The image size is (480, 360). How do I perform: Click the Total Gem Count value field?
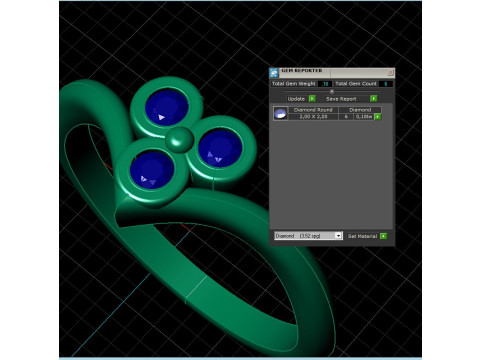click(385, 84)
